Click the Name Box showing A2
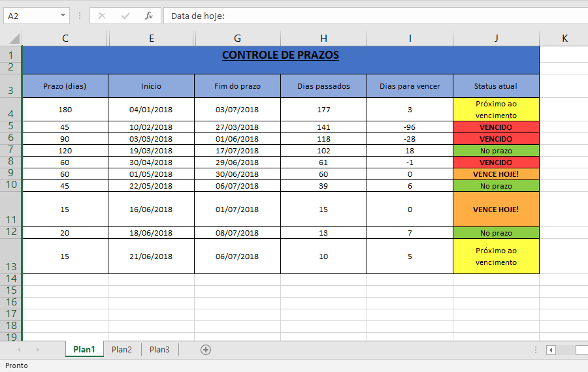Screen dimensions: 588x372 31,16
